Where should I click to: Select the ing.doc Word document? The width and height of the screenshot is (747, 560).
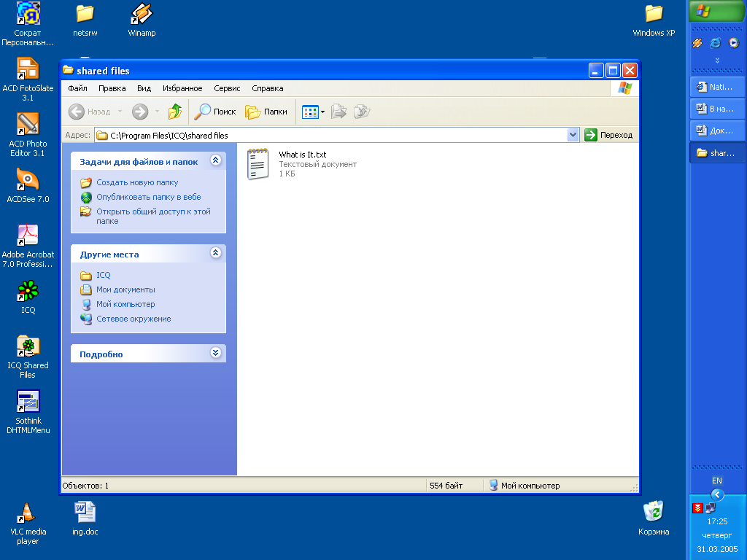pyautogui.click(x=85, y=518)
